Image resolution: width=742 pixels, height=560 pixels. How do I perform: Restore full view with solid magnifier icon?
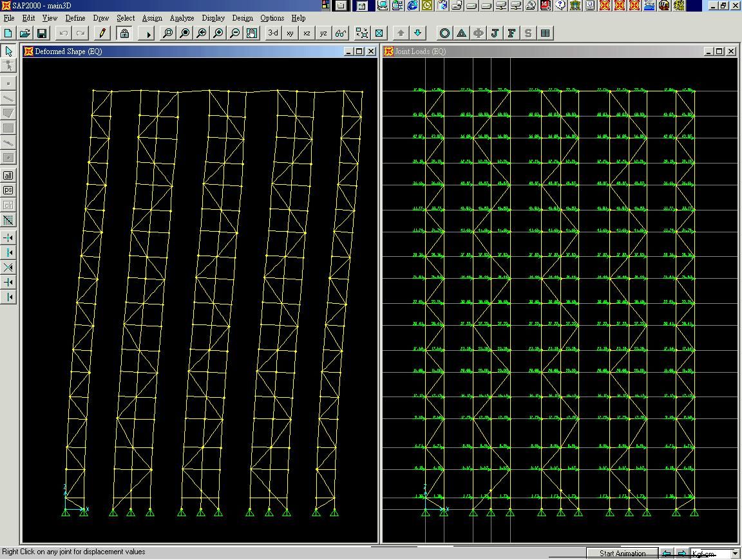pos(185,33)
